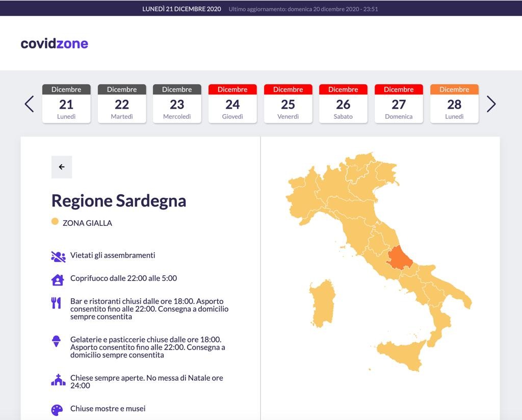Open the covidzone logo home link

[x=54, y=44]
